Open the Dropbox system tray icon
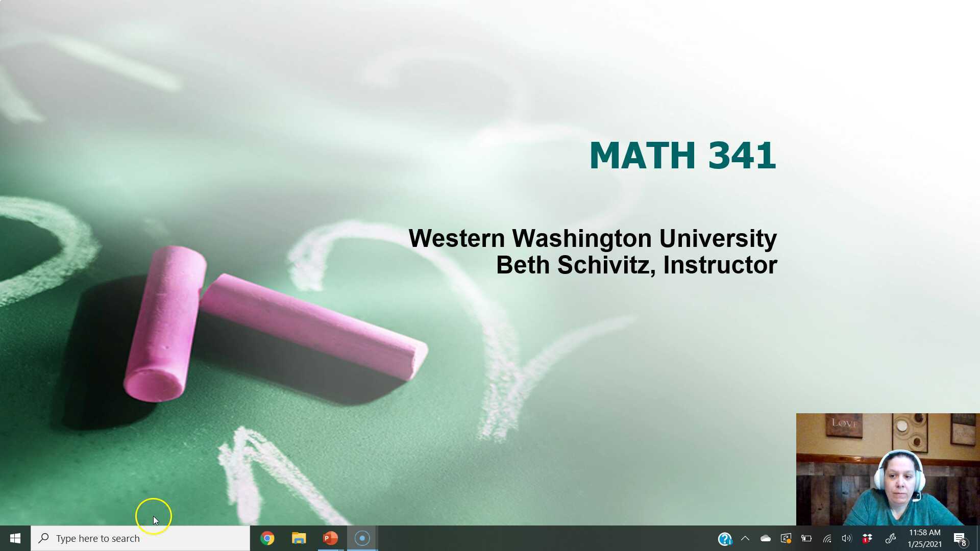Image resolution: width=980 pixels, height=551 pixels. click(x=867, y=538)
